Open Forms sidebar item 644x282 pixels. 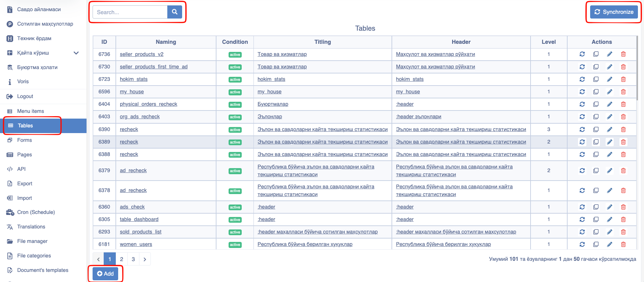pos(25,140)
